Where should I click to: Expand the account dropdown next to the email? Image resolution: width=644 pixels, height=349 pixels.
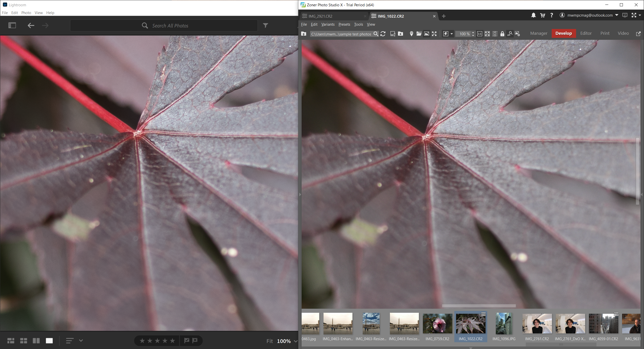pos(617,15)
